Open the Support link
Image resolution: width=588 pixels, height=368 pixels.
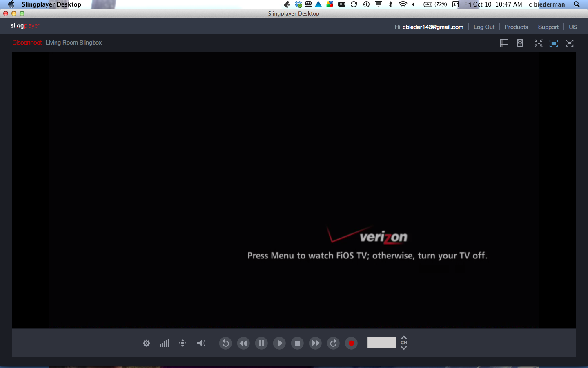coord(548,27)
